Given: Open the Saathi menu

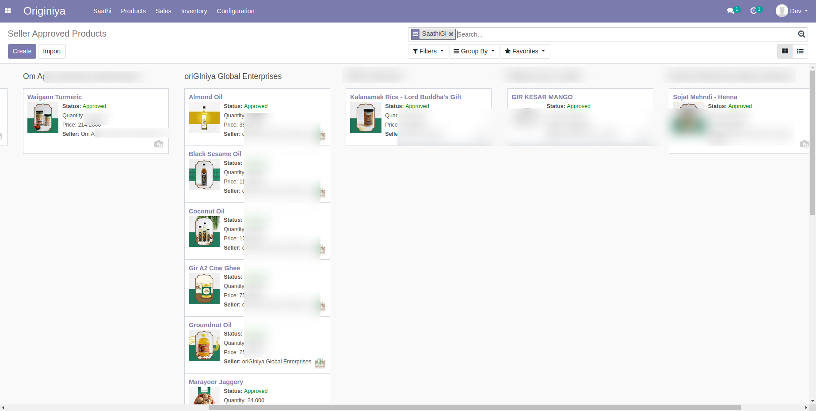Looking at the screenshot, I should tap(102, 11).
